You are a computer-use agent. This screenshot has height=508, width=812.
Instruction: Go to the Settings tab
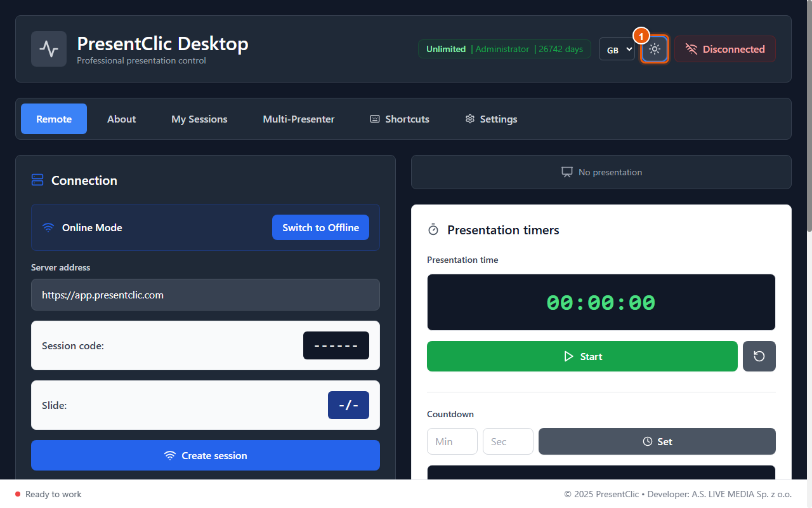pyautogui.click(x=491, y=119)
